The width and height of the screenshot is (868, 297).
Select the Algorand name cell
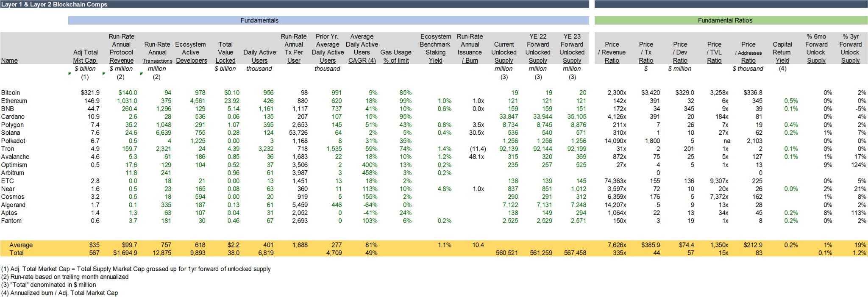[13, 205]
